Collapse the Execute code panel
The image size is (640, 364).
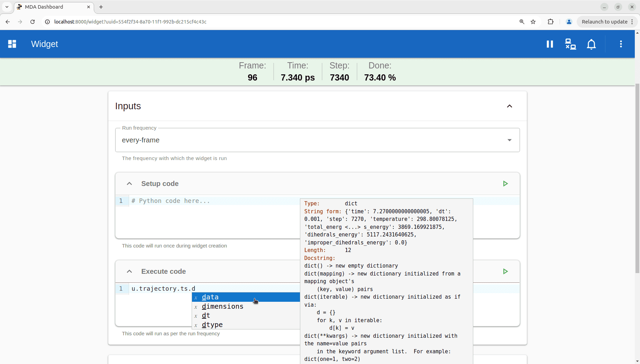pos(129,271)
